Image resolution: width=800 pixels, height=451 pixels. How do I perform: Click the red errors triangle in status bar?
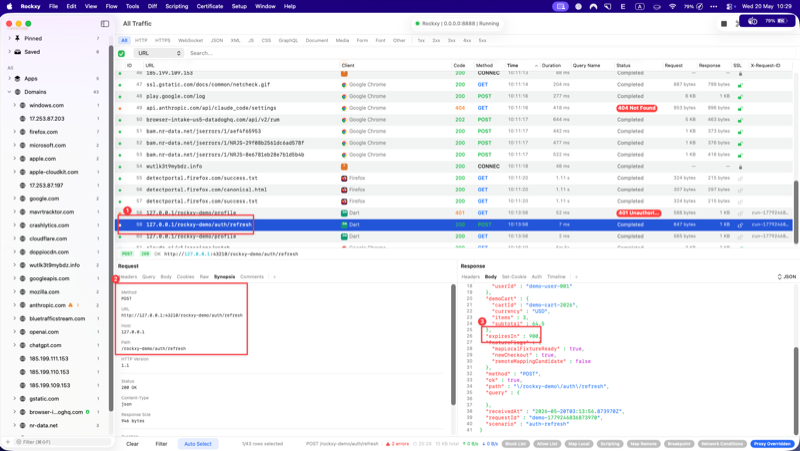(x=388, y=444)
